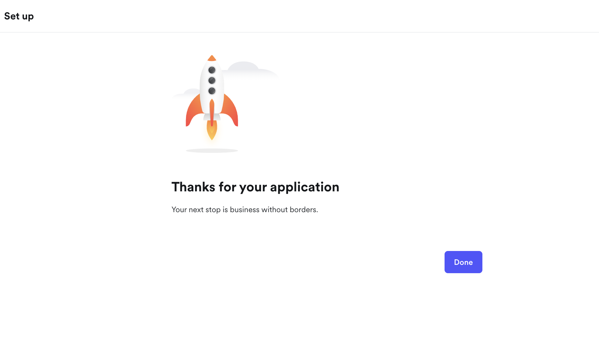Select the Thanks for your application heading
Viewport: 599px width, 364px height.
pos(255,187)
